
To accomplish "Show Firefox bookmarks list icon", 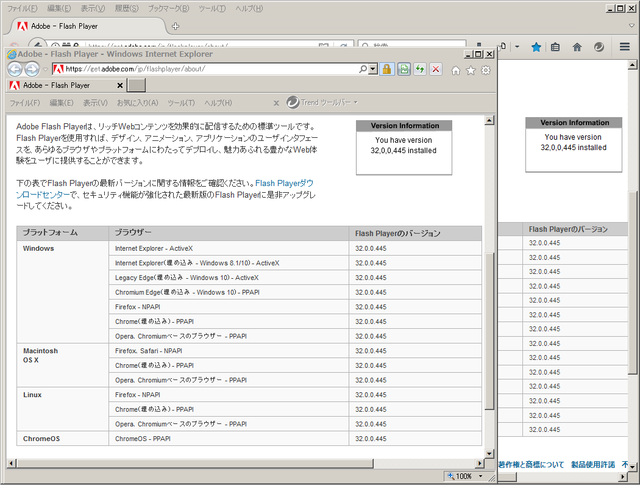I will click(x=555, y=47).
